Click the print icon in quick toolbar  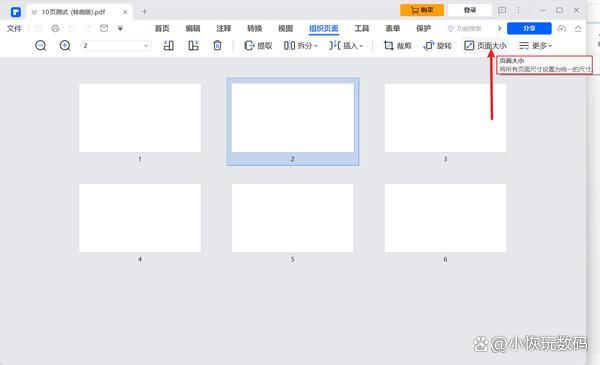point(55,28)
